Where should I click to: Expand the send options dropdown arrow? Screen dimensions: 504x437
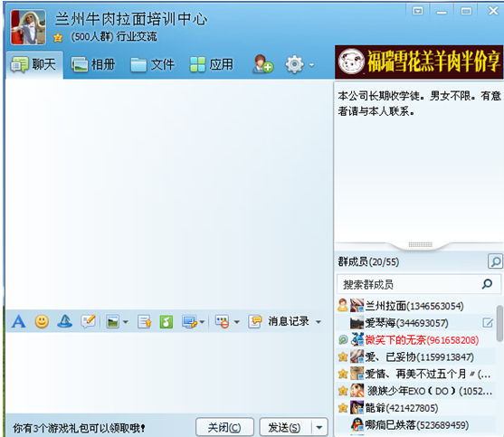(319, 427)
